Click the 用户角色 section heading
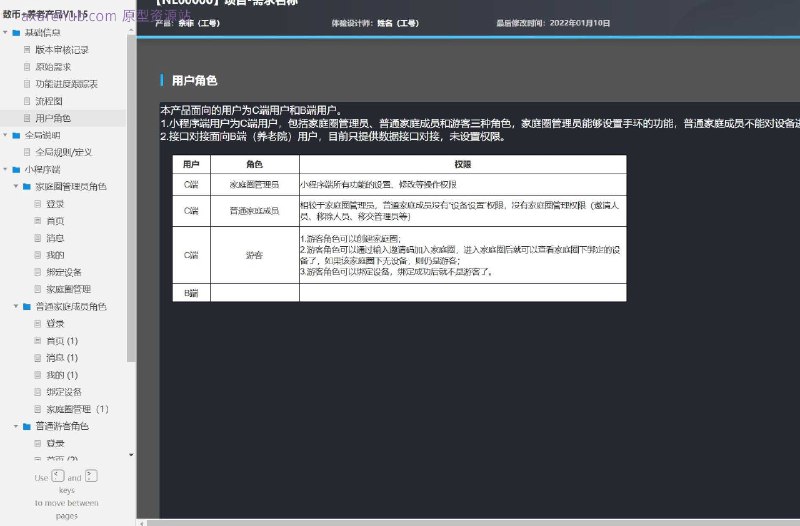Image resolution: width=800 pixels, height=526 pixels. (x=194, y=81)
